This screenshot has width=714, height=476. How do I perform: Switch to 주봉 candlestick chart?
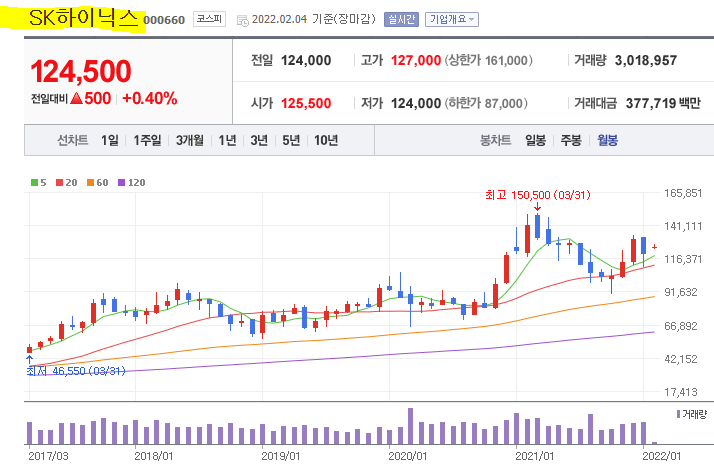tap(571, 140)
